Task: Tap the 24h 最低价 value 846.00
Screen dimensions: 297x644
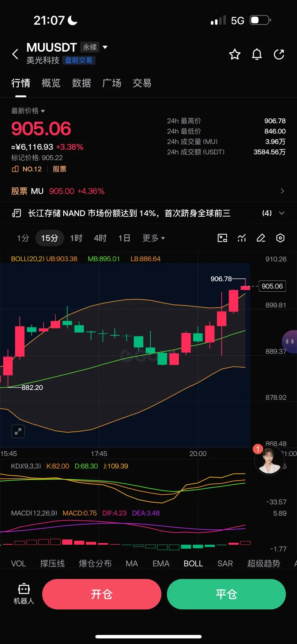Action: (x=275, y=131)
